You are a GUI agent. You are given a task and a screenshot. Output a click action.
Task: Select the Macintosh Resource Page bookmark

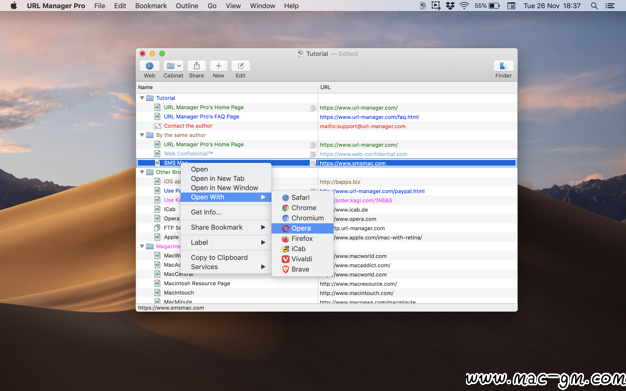[x=197, y=284]
